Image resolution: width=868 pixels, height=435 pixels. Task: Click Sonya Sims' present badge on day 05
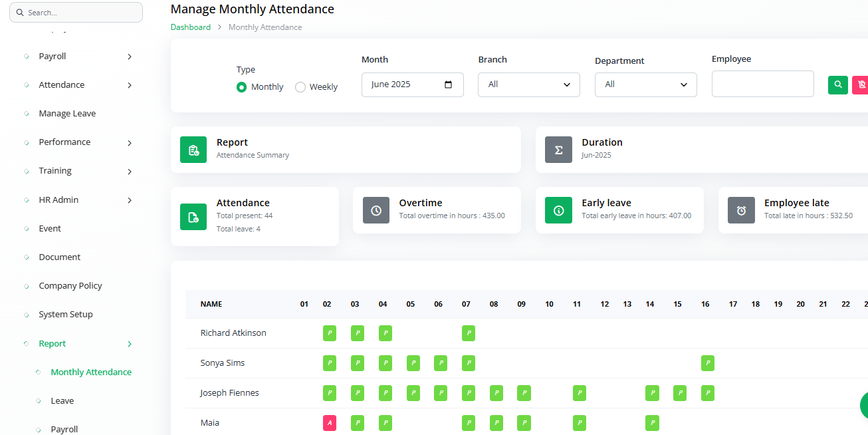[x=413, y=363]
